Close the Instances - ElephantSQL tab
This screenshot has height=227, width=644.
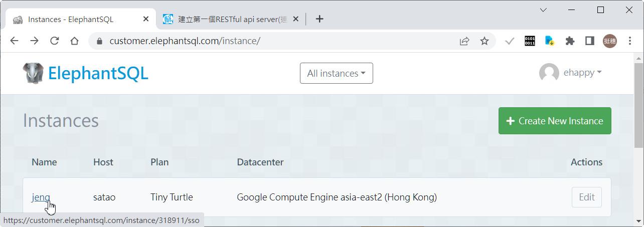point(146,19)
